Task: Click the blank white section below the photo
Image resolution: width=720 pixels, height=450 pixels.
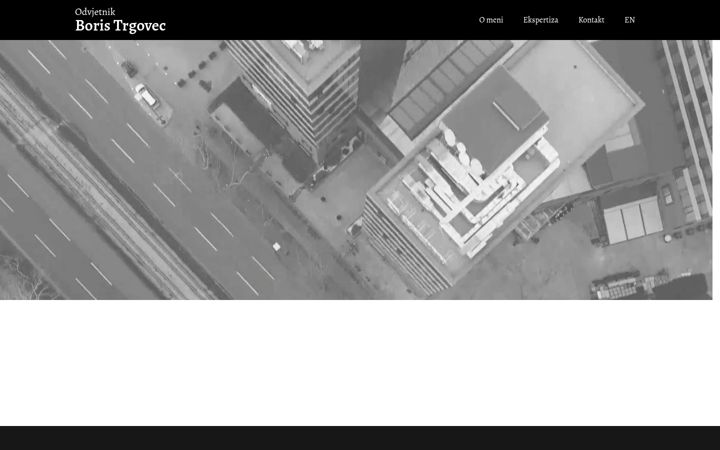Action: (360, 363)
